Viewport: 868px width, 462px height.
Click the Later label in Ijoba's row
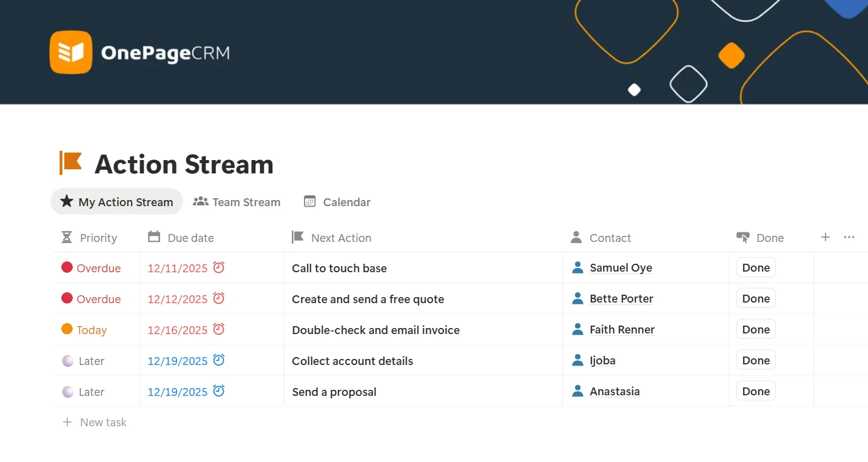(92, 361)
